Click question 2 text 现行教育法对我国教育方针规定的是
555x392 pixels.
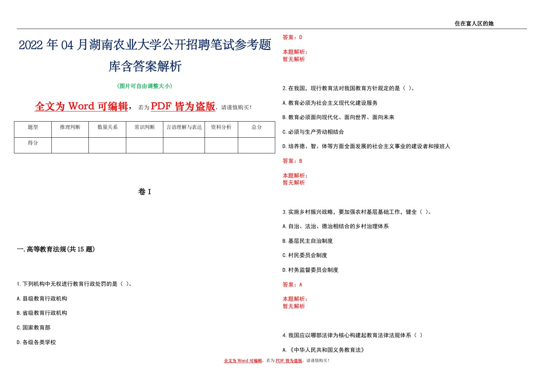355,88
